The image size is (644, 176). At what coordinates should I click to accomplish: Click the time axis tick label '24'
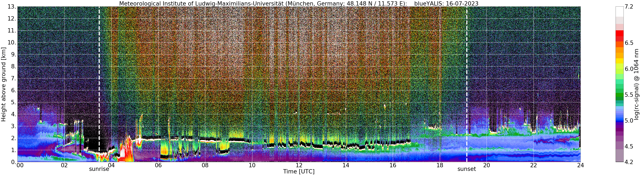point(581,165)
